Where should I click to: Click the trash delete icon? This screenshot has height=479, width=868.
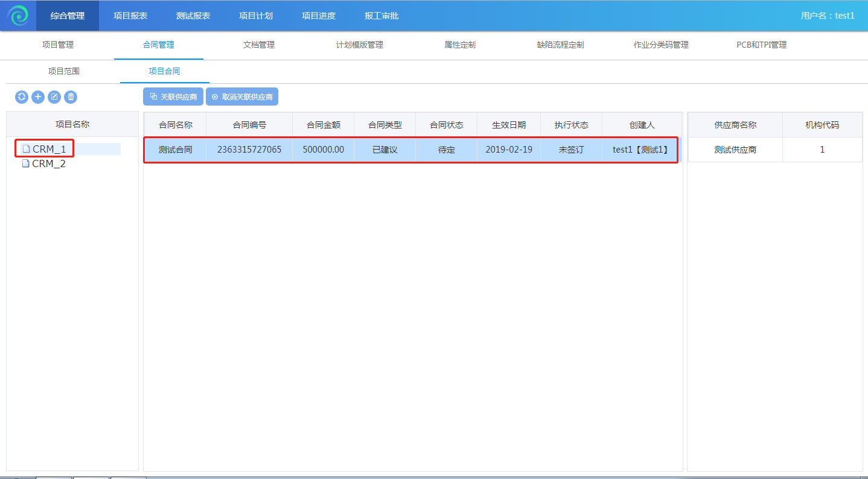point(71,97)
